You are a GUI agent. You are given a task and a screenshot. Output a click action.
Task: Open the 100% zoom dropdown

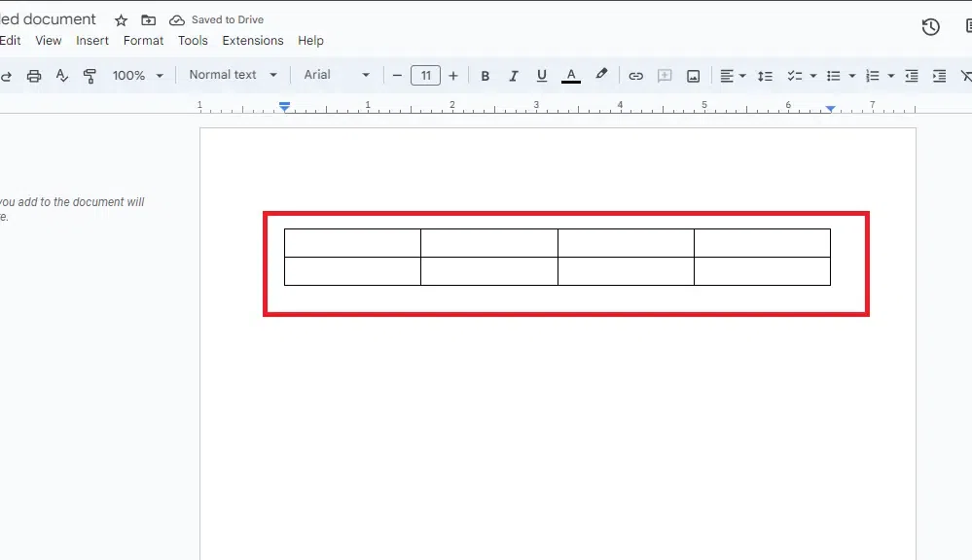point(137,76)
